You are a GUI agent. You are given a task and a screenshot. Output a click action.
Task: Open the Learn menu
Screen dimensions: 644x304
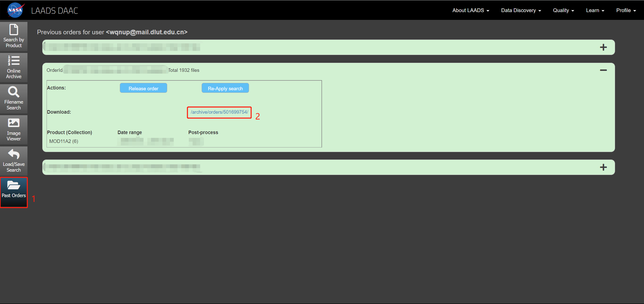(595, 10)
